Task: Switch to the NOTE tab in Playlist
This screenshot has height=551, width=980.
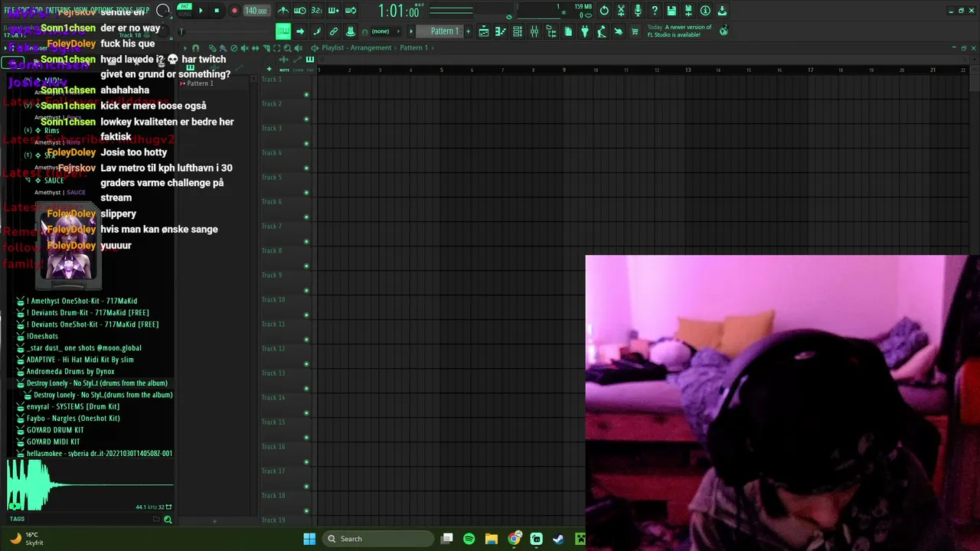Action: coord(284,70)
